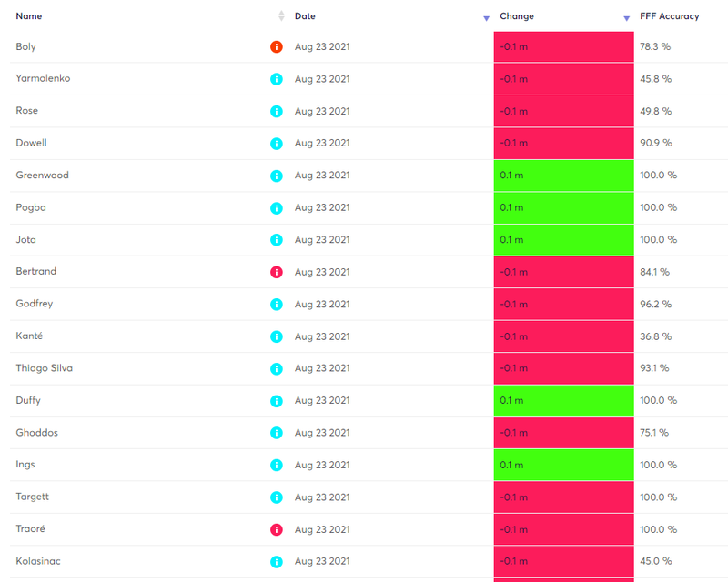728x582 pixels.
Task: Select player name Dowell
Action: pos(32,143)
